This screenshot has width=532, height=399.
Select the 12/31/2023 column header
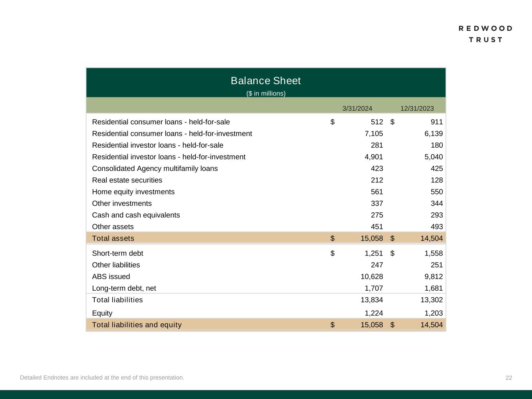click(x=417, y=108)
